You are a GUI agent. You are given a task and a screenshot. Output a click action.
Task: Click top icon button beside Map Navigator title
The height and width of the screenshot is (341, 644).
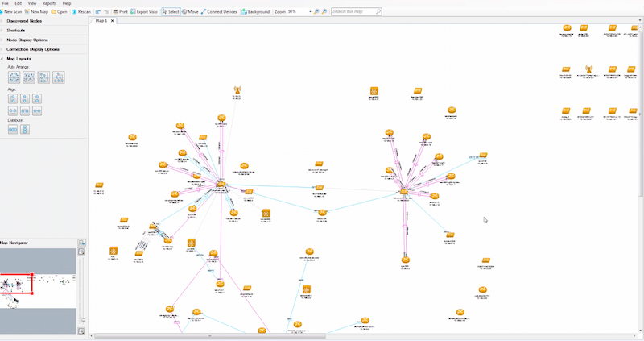(x=81, y=243)
